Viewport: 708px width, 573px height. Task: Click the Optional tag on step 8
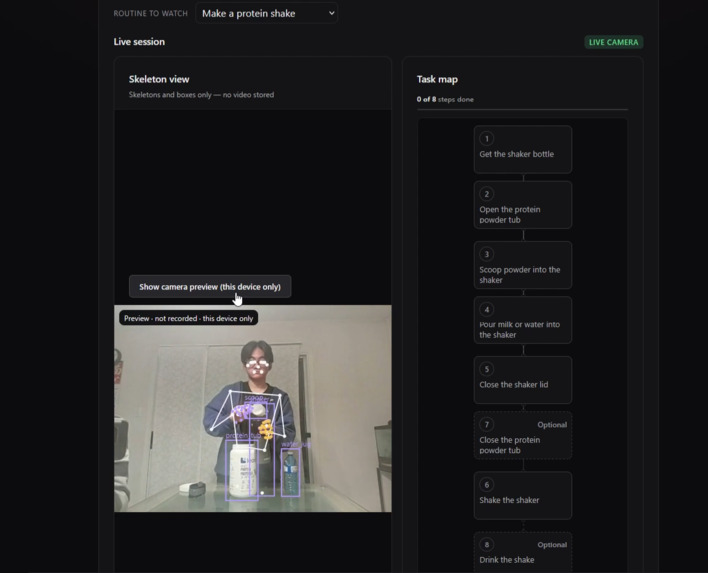click(552, 545)
